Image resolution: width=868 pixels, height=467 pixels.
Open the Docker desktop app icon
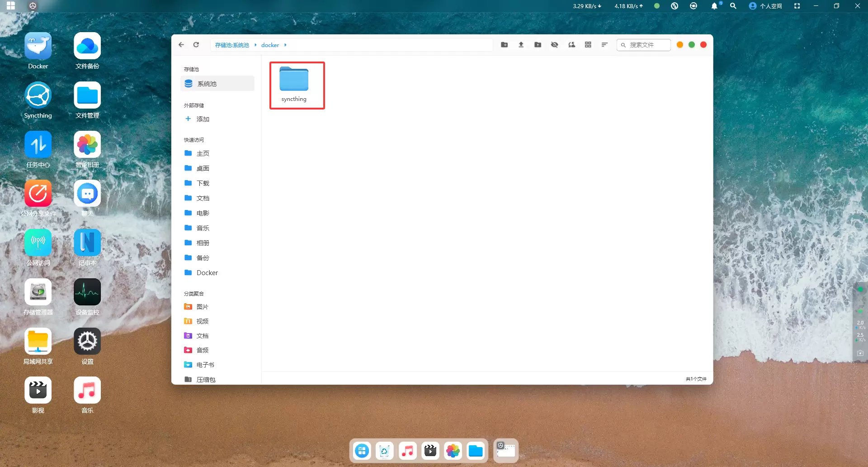pyautogui.click(x=38, y=46)
